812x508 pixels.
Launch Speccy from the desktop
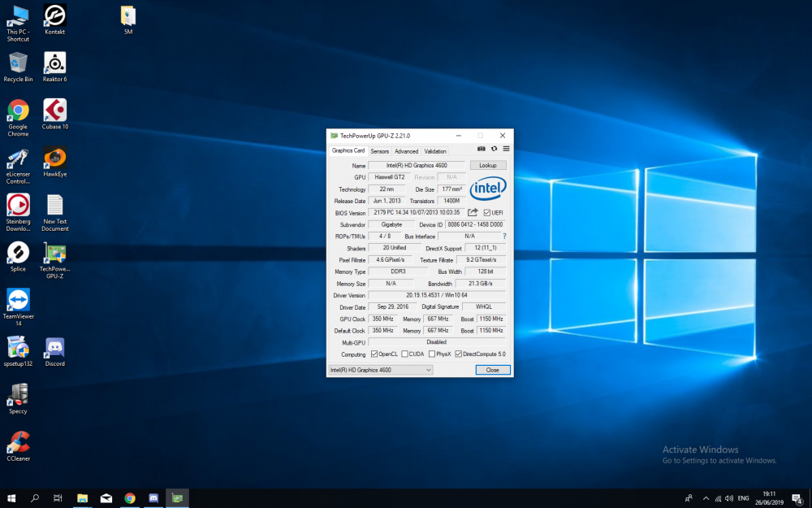click(18, 398)
